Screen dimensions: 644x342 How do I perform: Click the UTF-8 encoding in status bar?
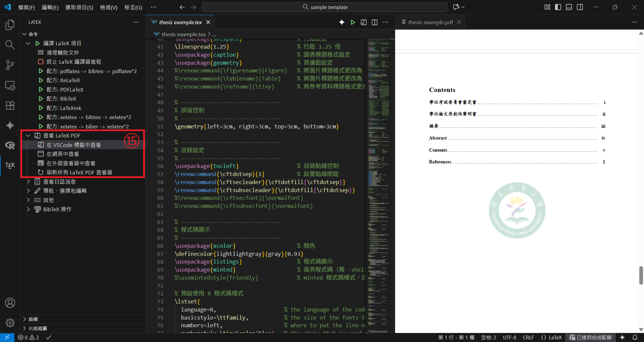tap(509, 337)
